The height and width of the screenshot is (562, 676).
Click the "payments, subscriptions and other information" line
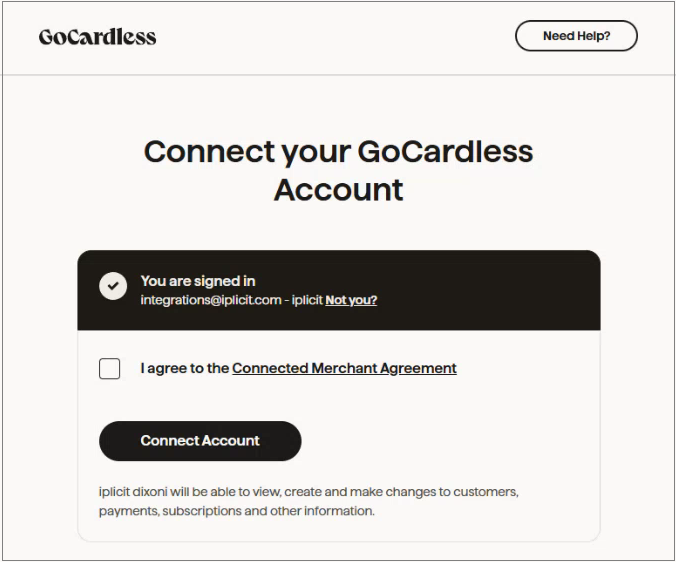point(236,511)
